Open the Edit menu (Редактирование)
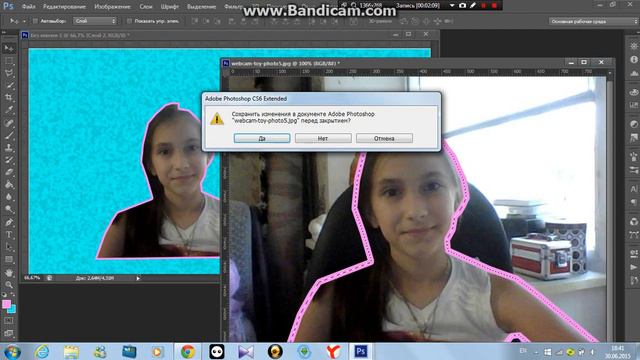Screen dimensions: 640x360 tap(64, 7)
